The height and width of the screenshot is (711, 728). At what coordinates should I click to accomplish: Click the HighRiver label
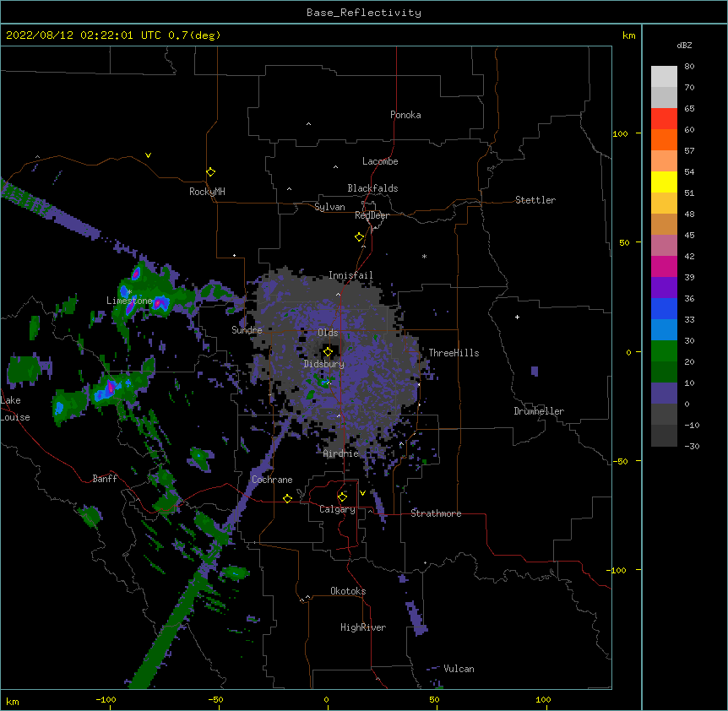click(363, 627)
